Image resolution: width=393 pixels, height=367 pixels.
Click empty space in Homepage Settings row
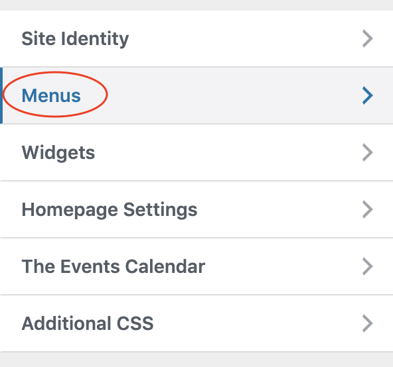280,210
